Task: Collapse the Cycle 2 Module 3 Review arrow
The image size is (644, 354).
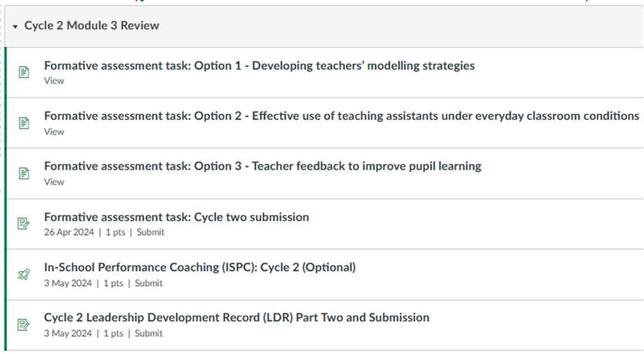Action: click(x=15, y=26)
